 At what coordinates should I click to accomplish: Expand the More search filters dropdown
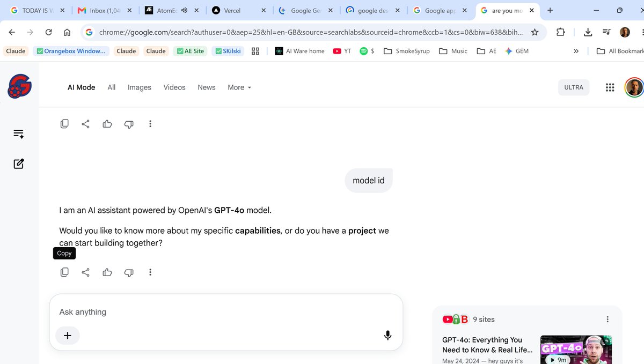[239, 87]
